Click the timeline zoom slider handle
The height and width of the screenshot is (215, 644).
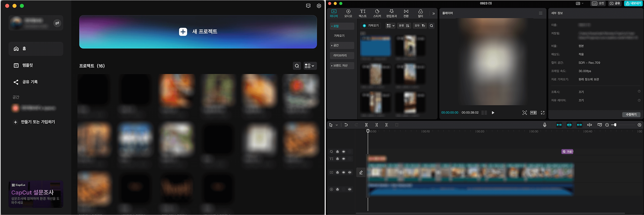tap(615, 125)
